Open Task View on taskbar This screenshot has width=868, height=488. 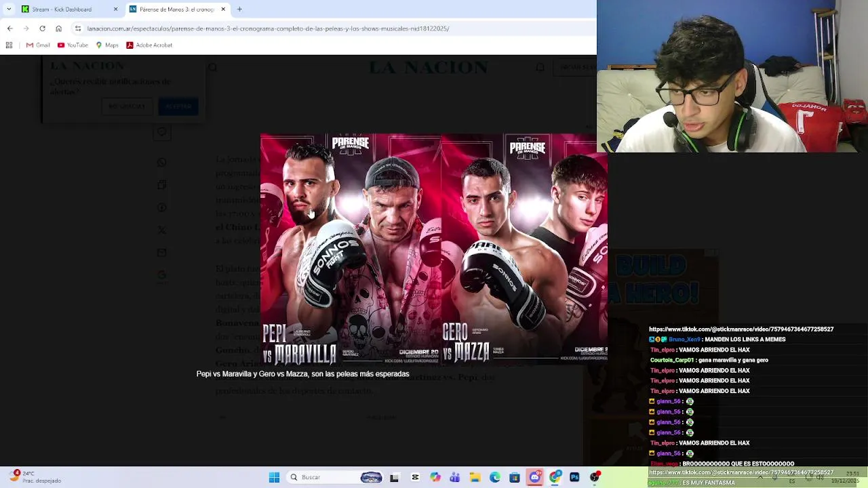point(394,477)
